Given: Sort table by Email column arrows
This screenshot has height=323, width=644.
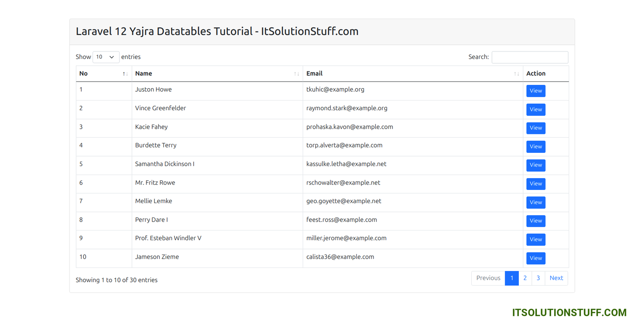Looking at the screenshot, I should (x=516, y=74).
